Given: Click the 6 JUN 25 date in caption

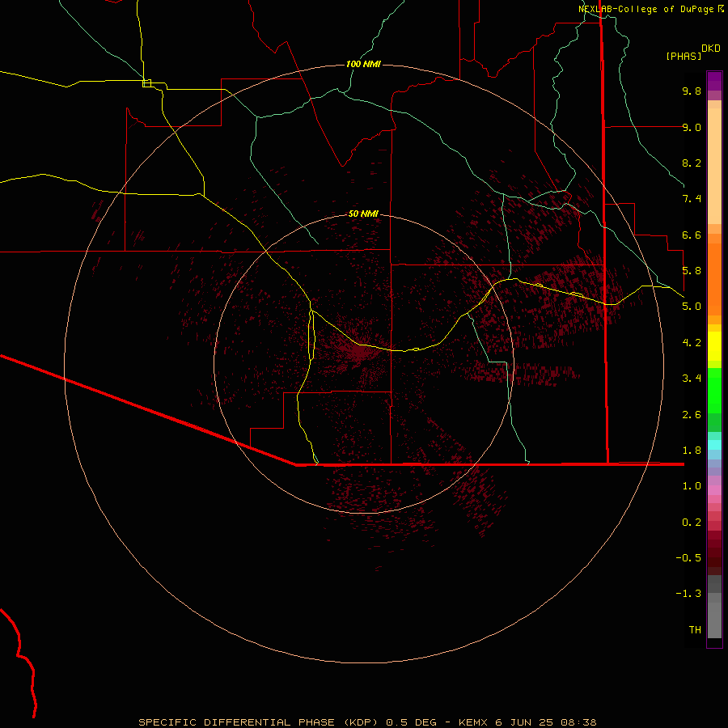Looking at the screenshot, I should 524,722.
